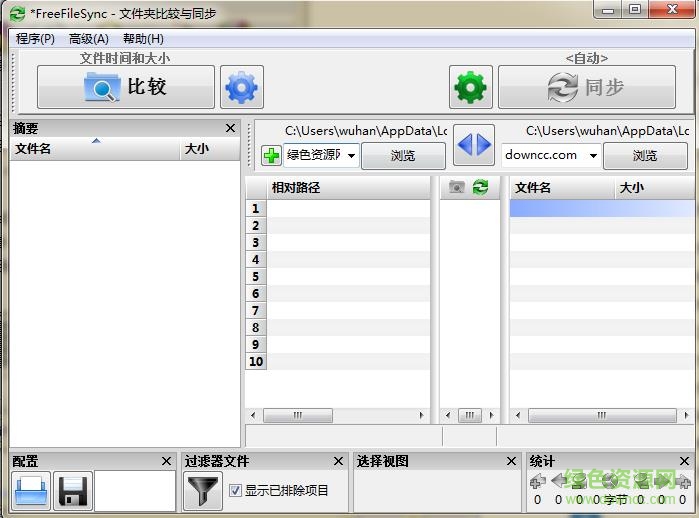
Task: Expand right folder dropdown downcc.com
Action: 593,156
